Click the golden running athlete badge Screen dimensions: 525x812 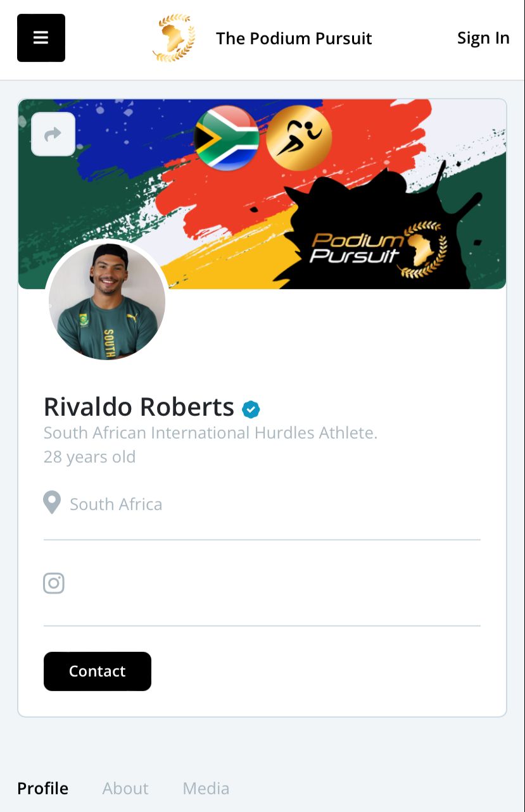pyautogui.click(x=299, y=138)
